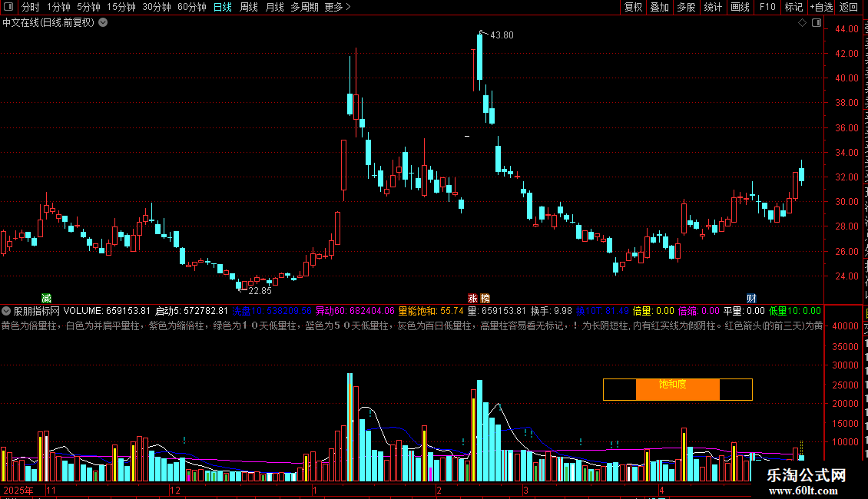
Task: Click the red 涨 marker icon
Action: point(472,298)
